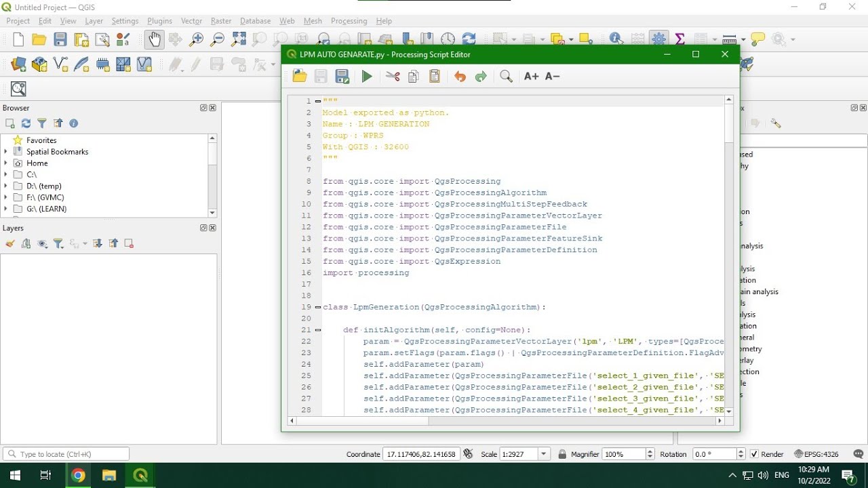The width and height of the screenshot is (868, 488).
Task: Create a new GeoPackage layer
Action: pos(39,64)
